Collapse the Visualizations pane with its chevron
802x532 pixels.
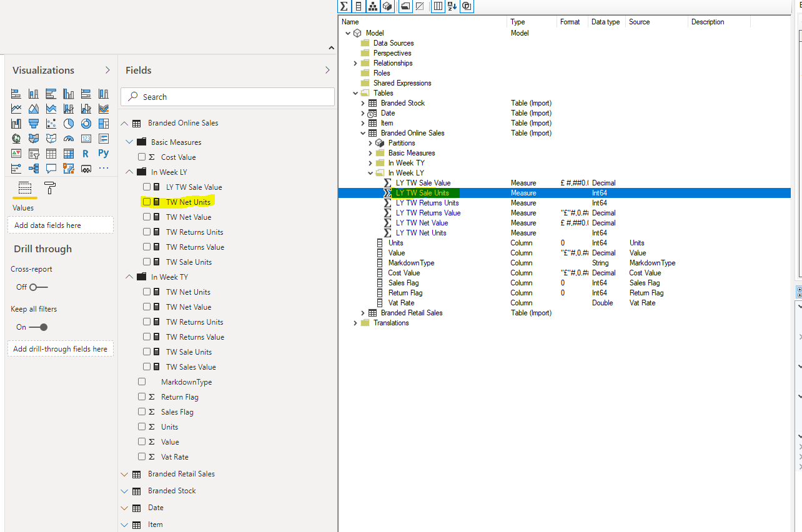coord(107,70)
